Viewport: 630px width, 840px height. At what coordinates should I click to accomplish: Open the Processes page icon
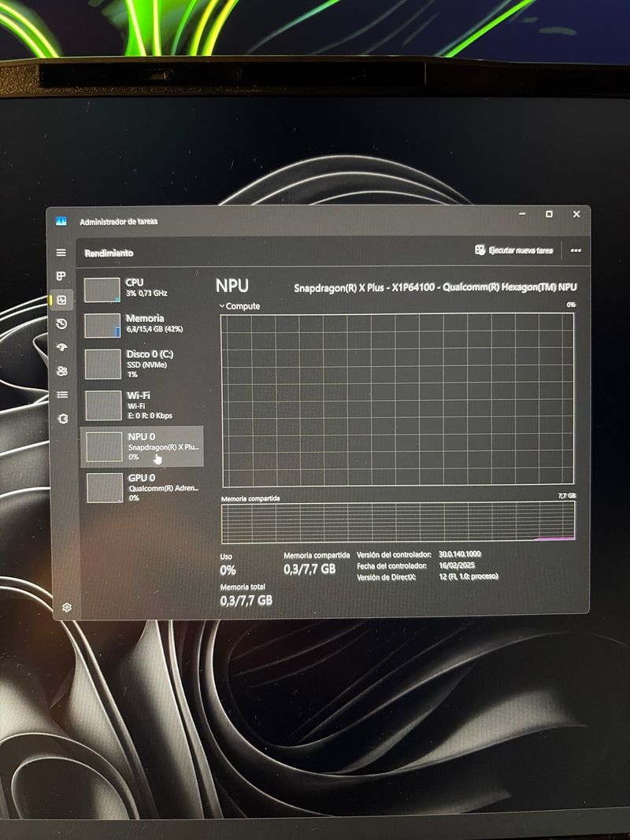(61, 276)
